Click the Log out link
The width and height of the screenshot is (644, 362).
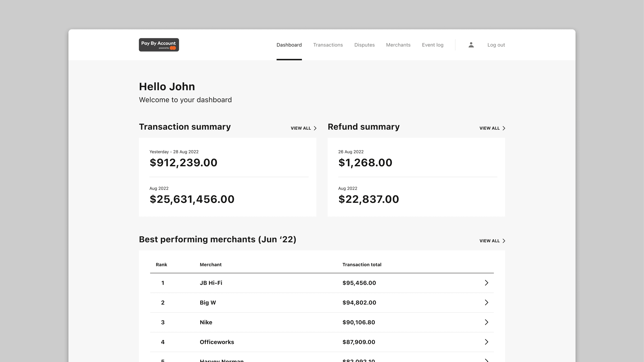496,45
